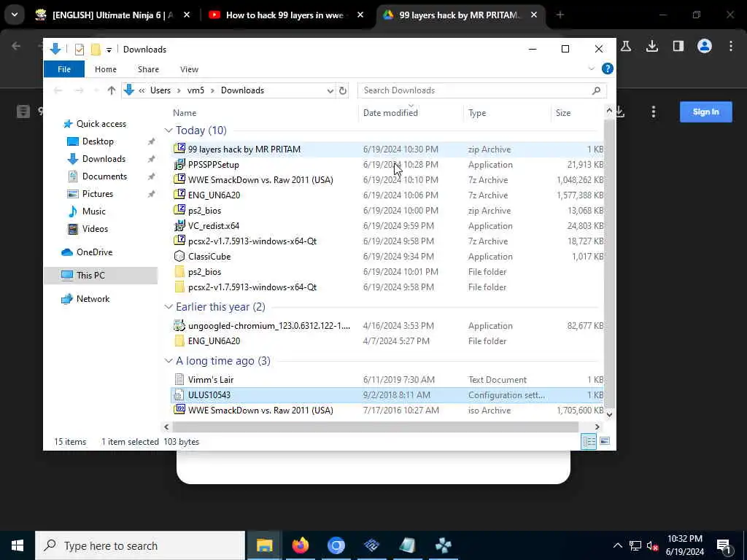Select the WWE SmackDown iso archive icon
The height and width of the screenshot is (560, 747).
pyautogui.click(x=179, y=410)
